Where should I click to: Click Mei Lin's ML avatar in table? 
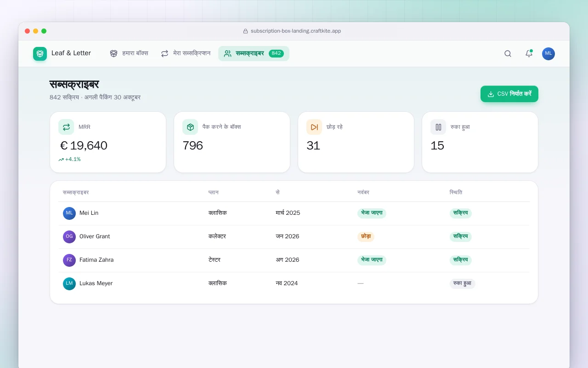pyautogui.click(x=69, y=213)
